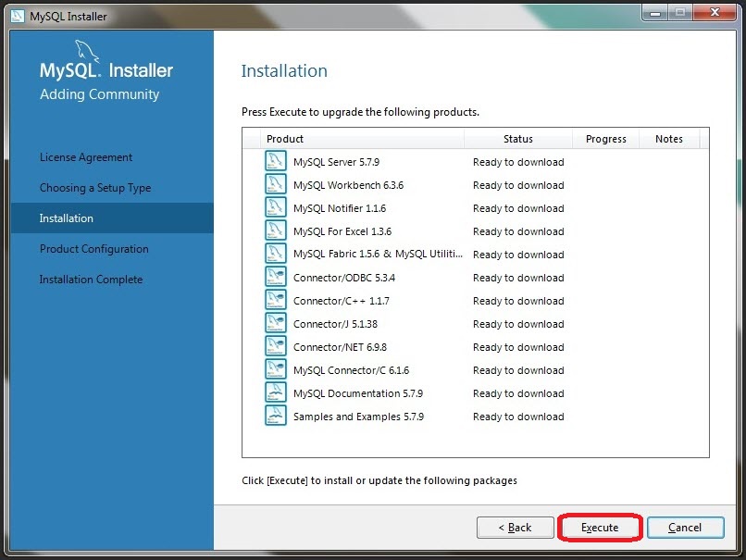Click the Samples and Examples 5.7.9 icon

tap(276, 416)
